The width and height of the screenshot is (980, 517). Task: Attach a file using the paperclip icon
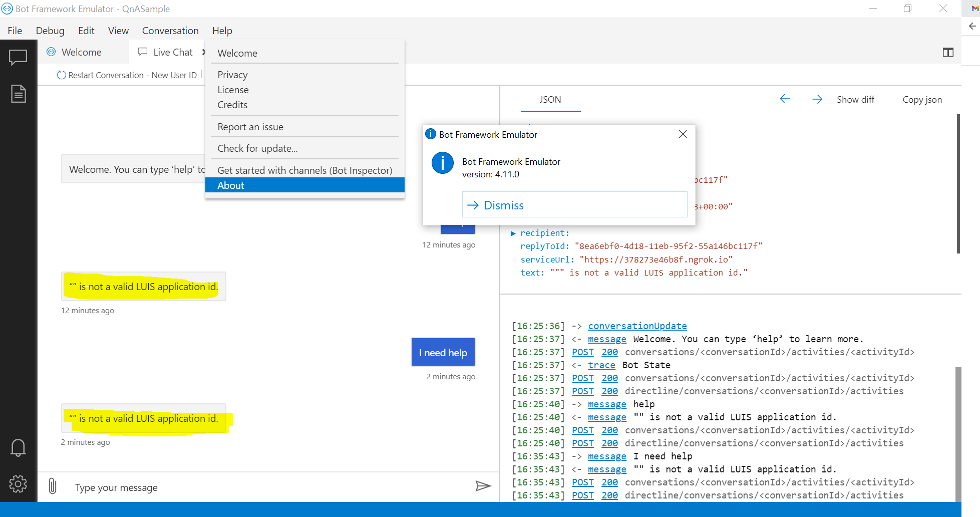pyautogui.click(x=52, y=486)
